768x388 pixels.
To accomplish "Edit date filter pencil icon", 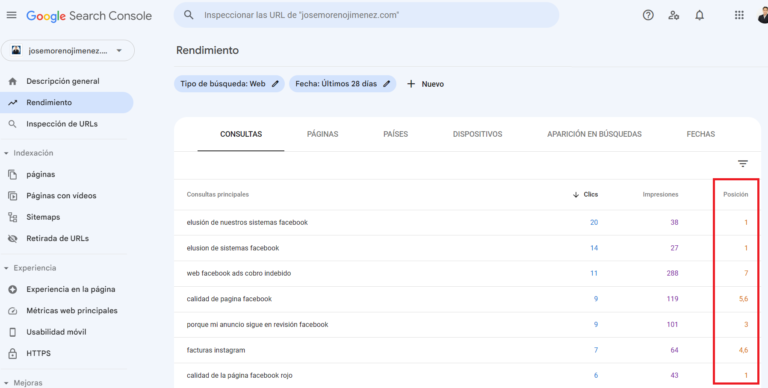I will pos(386,84).
